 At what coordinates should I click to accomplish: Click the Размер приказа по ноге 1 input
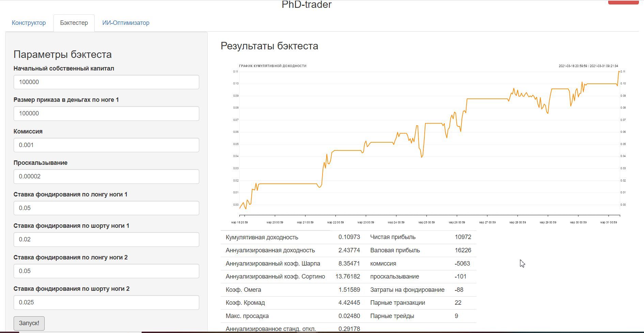(106, 113)
